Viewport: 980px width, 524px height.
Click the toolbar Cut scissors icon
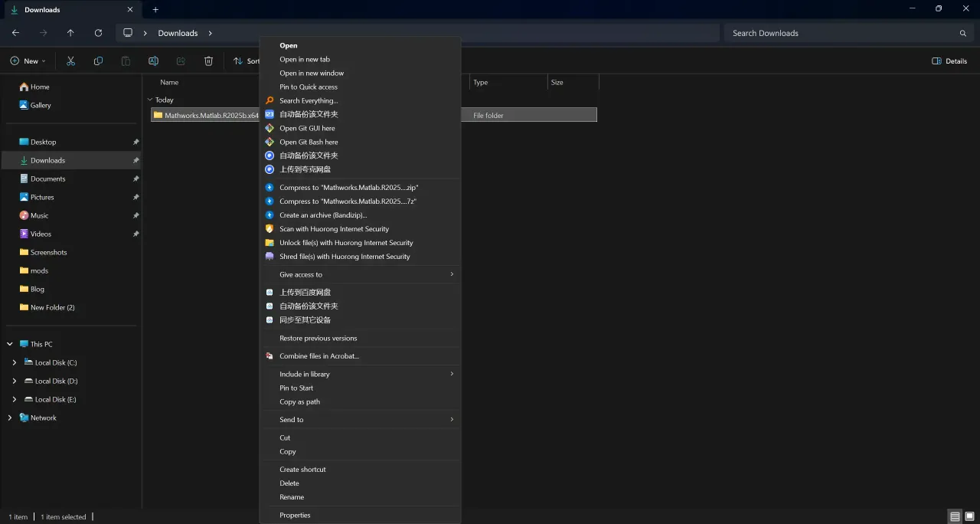click(x=70, y=61)
